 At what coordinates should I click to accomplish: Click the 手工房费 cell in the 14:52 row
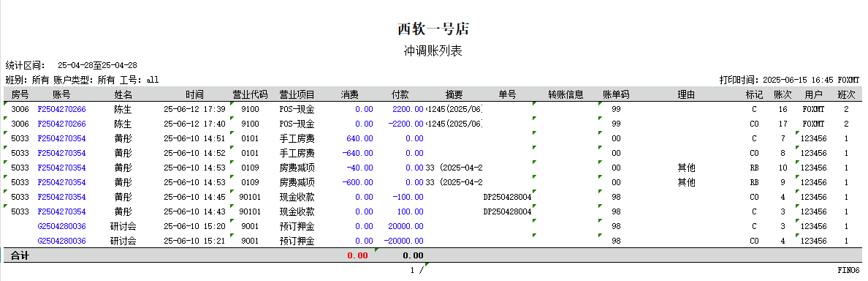click(x=297, y=153)
